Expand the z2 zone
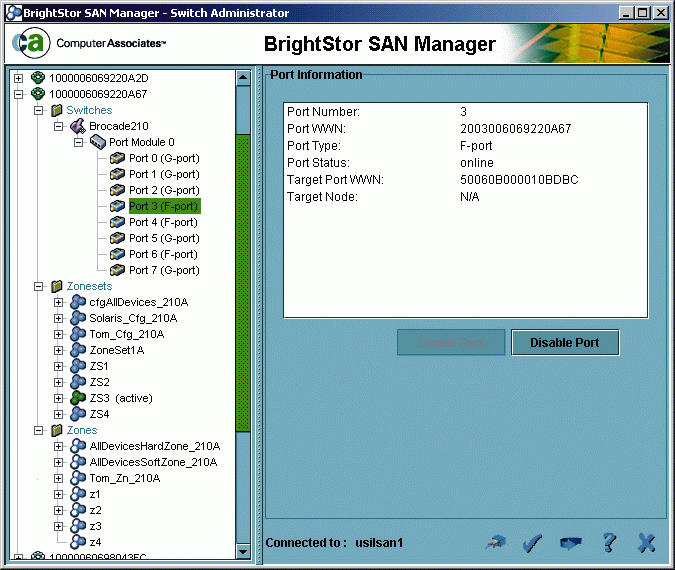This screenshot has height=570, width=675. point(58,510)
